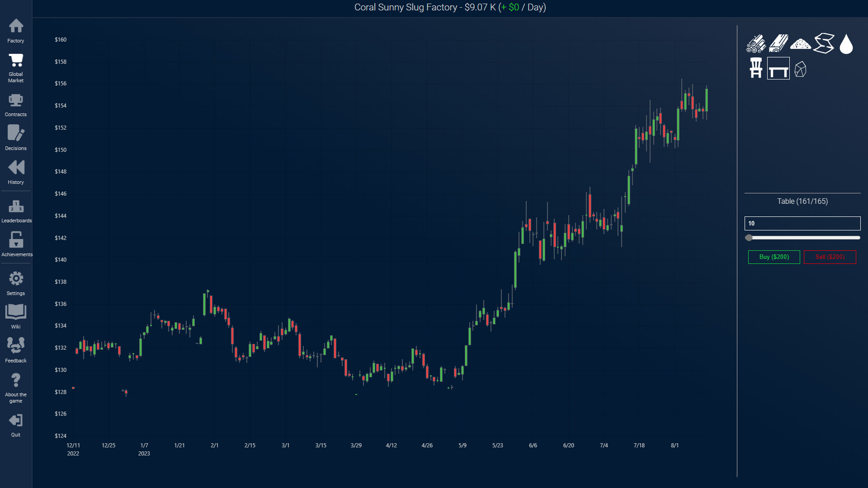Select the water drop resource icon
Screen dimensions: 868x488
point(846,44)
